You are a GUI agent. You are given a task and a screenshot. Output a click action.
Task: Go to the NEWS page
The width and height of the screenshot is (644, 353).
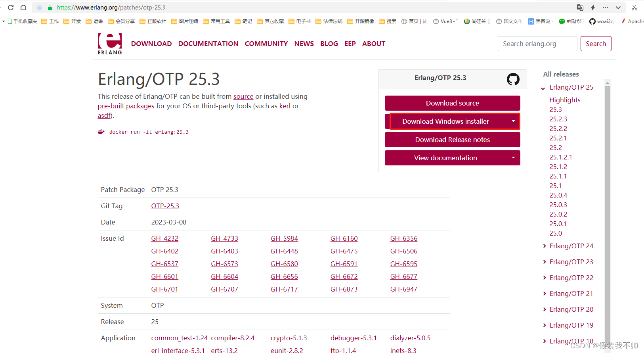304,44
